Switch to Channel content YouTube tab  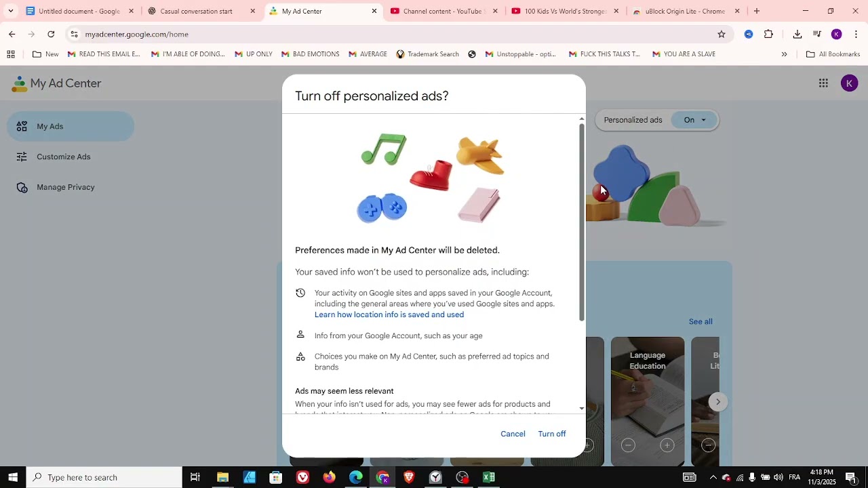click(445, 11)
